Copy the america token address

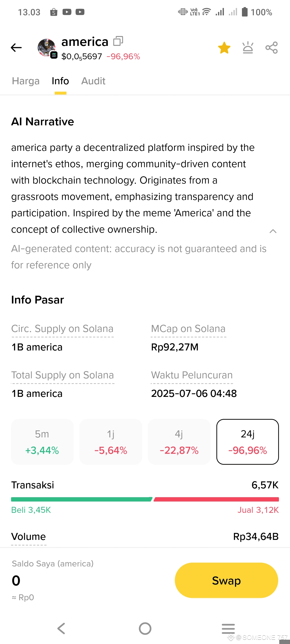pyautogui.click(x=118, y=41)
